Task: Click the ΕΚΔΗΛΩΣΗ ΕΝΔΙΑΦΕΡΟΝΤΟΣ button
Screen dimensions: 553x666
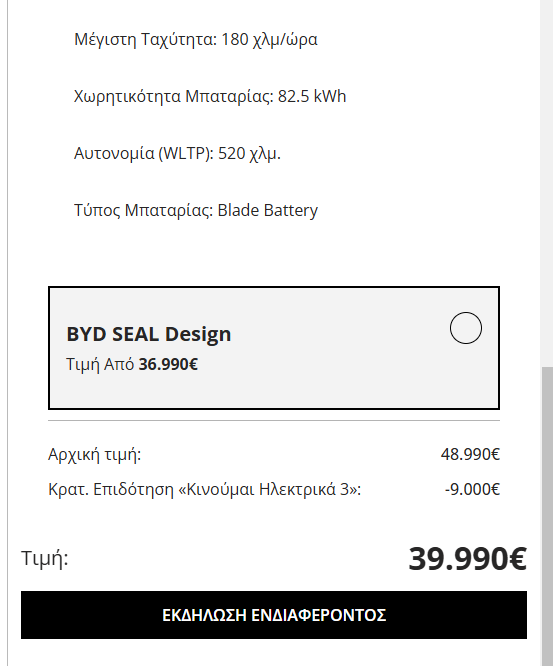Action: [274, 615]
